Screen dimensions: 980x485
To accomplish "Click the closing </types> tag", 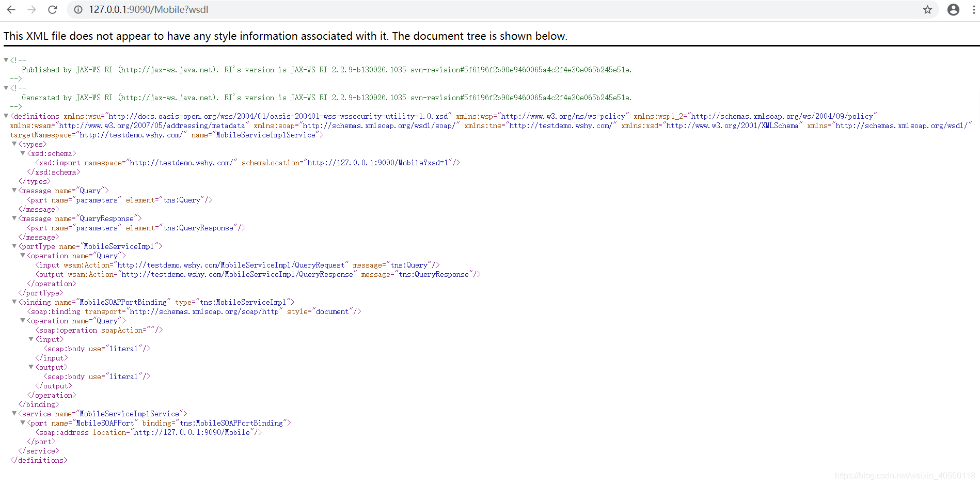I will 35,181.
